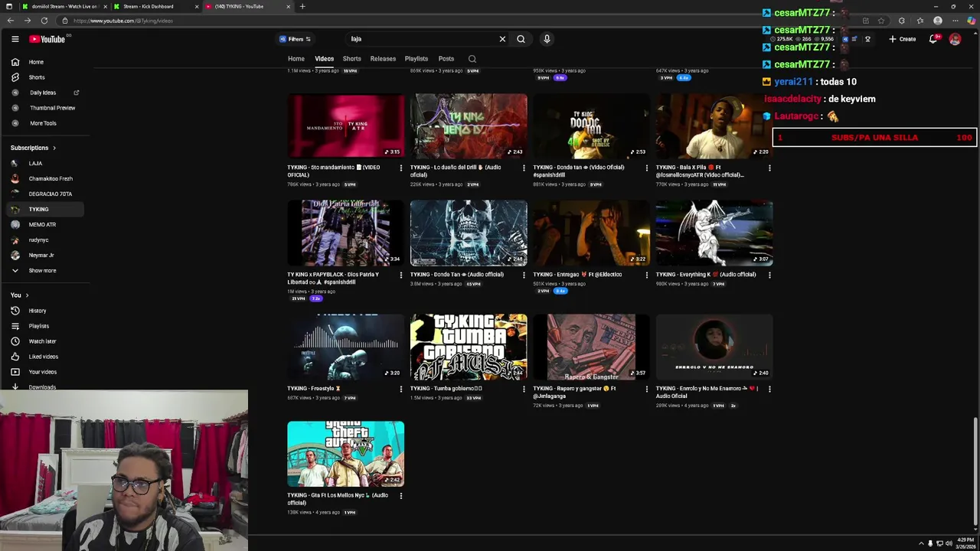Open options menu for Lo dueño del Drill
The height and width of the screenshot is (551, 980).
(524, 168)
